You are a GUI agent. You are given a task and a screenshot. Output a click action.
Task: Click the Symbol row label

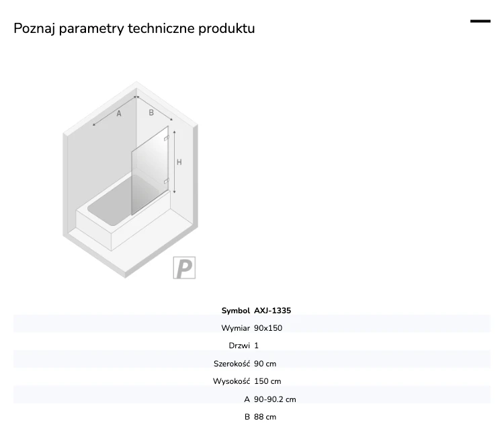(236, 311)
